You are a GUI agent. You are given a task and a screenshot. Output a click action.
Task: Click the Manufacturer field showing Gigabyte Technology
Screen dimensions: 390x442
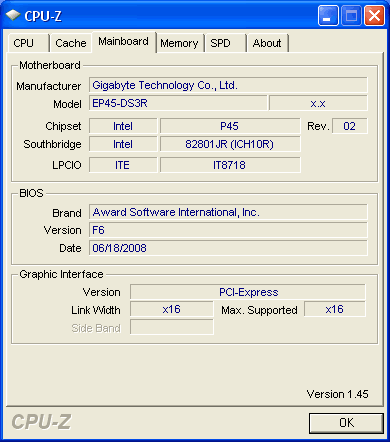[x=228, y=85]
